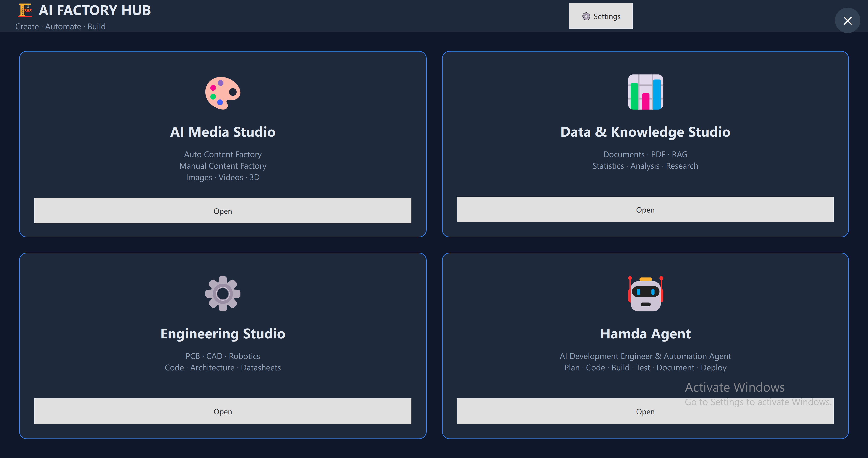Viewport: 868px width, 458px height.
Task: Select the AI Media Studio heading
Action: pos(223,132)
